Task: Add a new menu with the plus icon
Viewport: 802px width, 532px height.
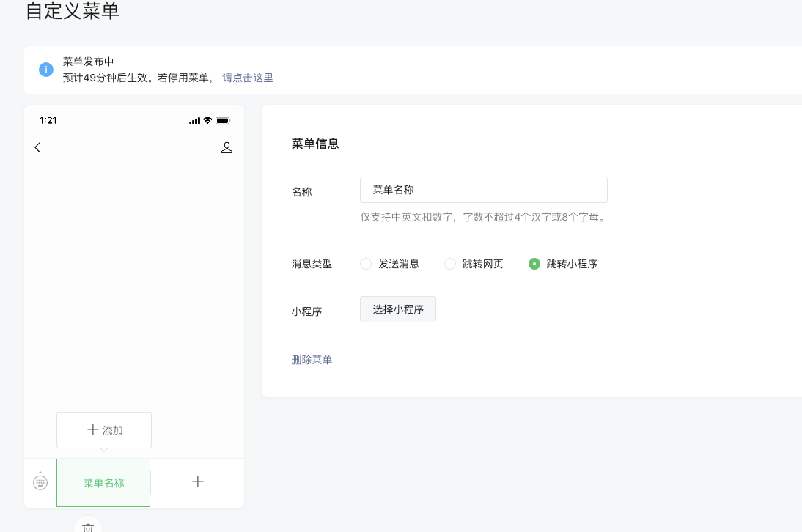Action: 197,481
